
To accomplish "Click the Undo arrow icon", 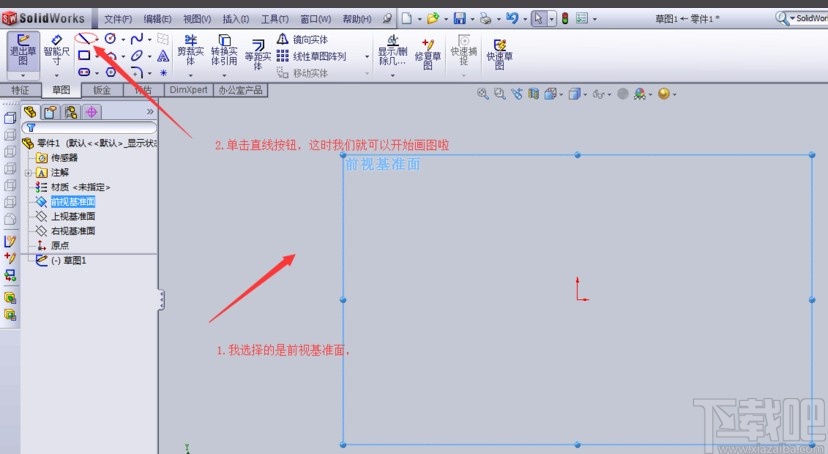I will pyautogui.click(x=512, y=18).
